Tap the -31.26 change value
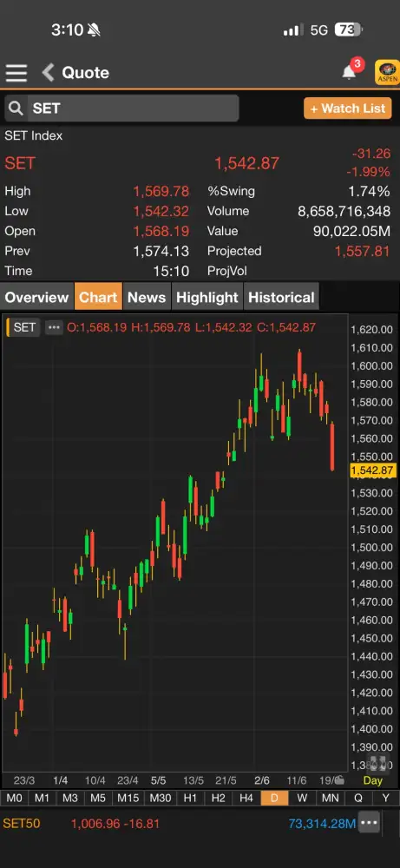Viewport: 400px width, 868px height. [x=370, y=154]
